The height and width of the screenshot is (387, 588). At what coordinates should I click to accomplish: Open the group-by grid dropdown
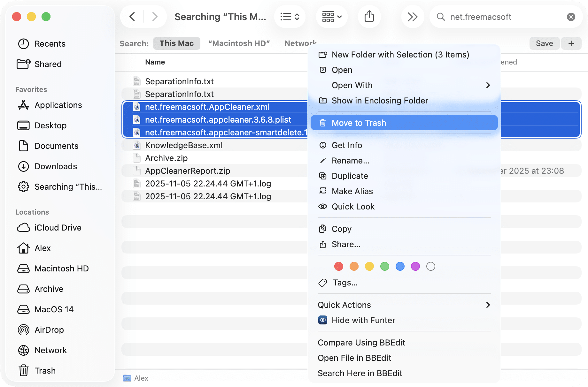pos(332,17)
